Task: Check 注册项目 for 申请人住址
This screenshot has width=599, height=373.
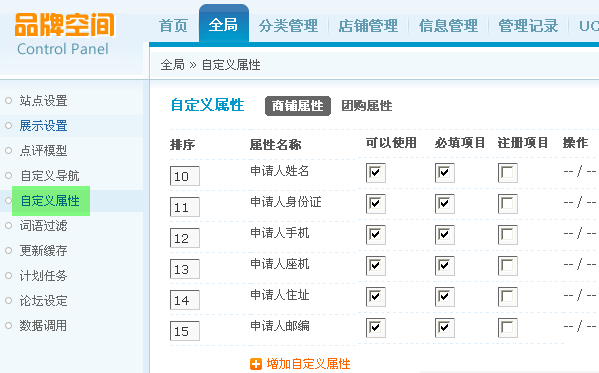Action: pos(508,297)
